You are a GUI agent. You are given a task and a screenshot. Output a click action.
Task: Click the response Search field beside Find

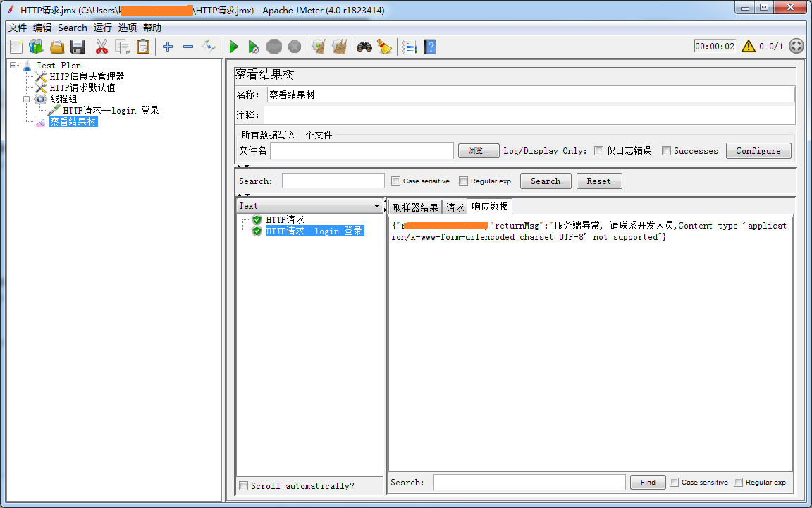pos(529,482)
